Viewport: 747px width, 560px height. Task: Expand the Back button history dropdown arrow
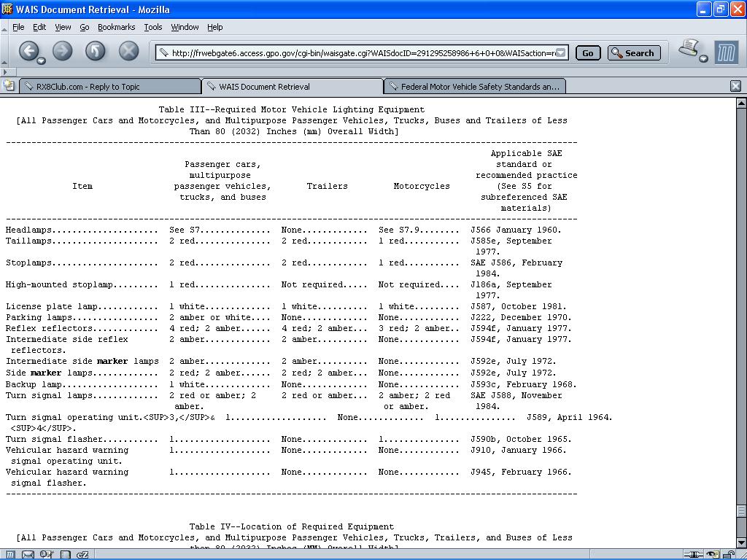(x=41, y=61)
